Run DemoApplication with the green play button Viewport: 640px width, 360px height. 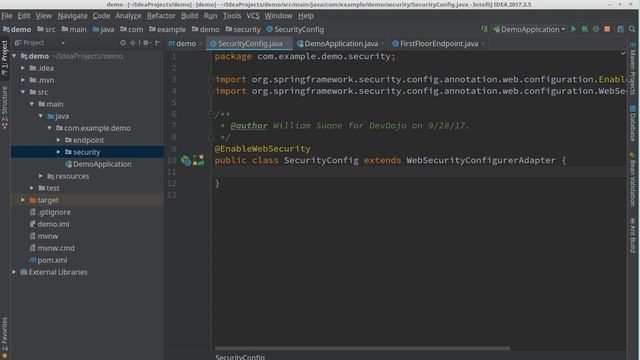tap(573, 29)
